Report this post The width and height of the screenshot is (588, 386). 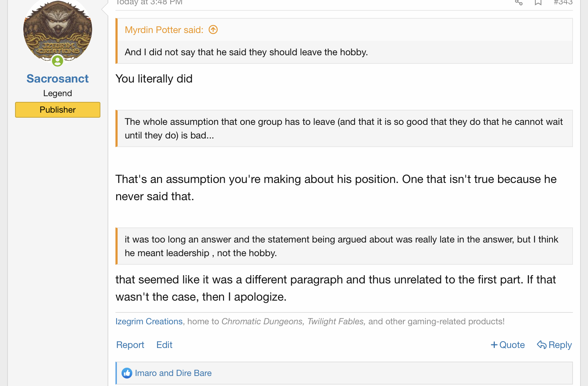[x=130, y=345]
